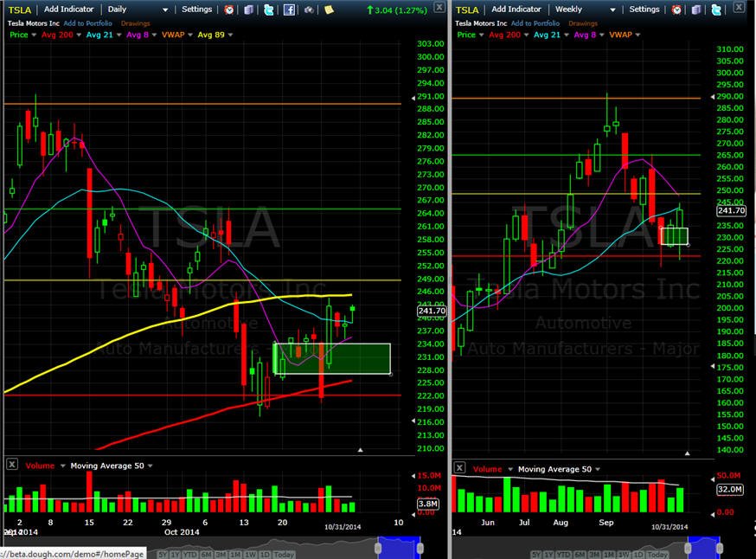Click Tesla Motors Inc name in Daily chart

click(33, 23)
